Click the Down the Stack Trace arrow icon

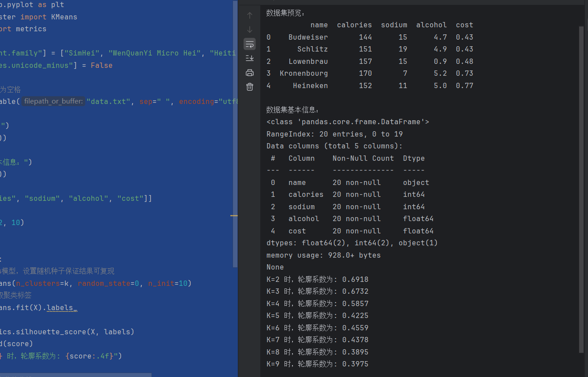pos(250,30)
